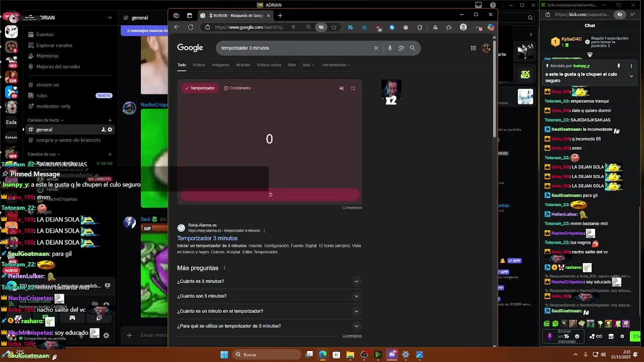
Task: Open Google Lens image search icon
Action: (x=401, y=48)
